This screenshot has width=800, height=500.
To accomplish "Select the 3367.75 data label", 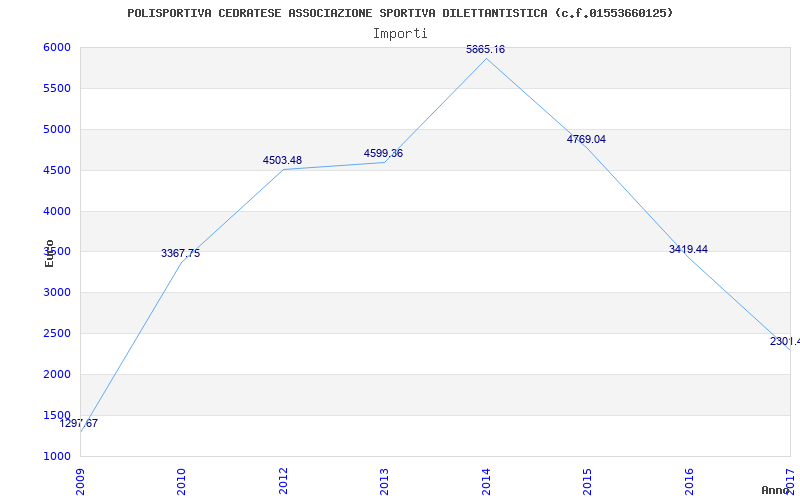I will (181, 253).
